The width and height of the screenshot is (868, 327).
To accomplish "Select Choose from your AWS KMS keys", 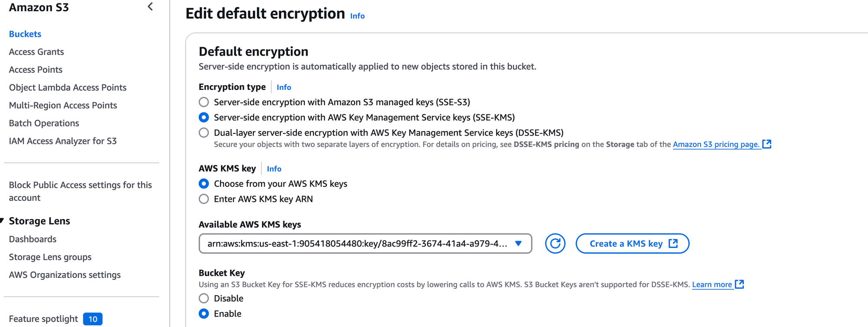I will coord(204,184).
